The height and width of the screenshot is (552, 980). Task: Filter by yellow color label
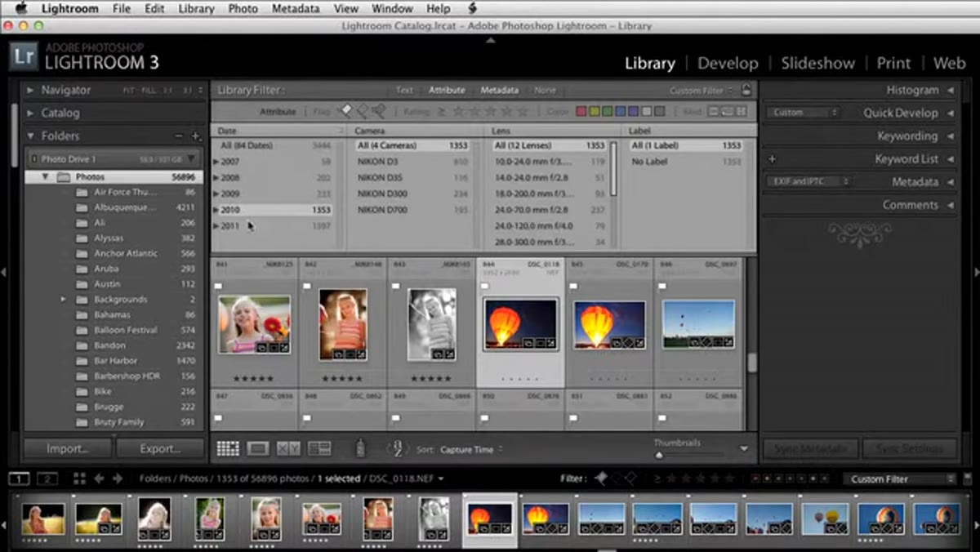595,112
